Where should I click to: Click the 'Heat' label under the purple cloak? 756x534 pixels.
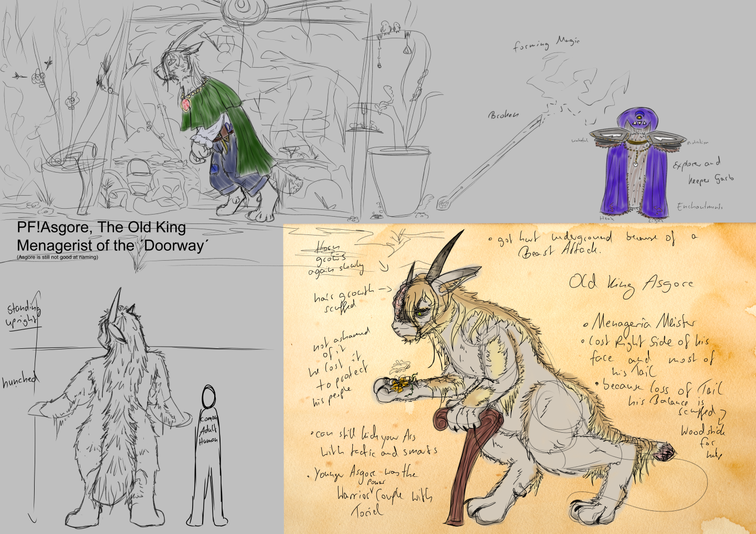pyautogui.click(x=606, y=218)
